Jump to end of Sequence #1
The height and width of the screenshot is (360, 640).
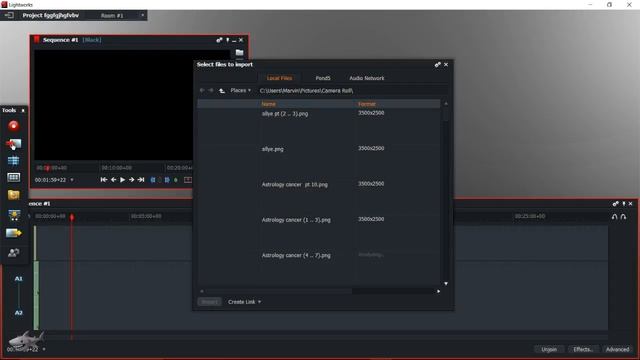[x=141, y=180]
